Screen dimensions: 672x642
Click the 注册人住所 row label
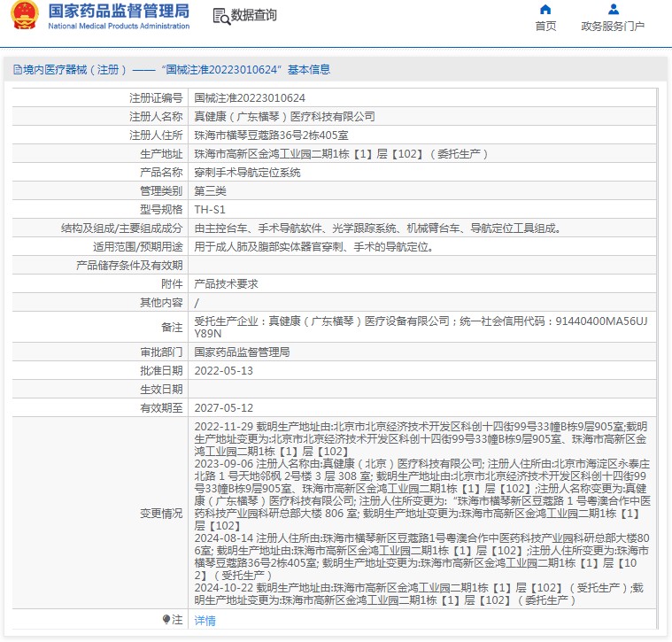click(x=156, y=135)
